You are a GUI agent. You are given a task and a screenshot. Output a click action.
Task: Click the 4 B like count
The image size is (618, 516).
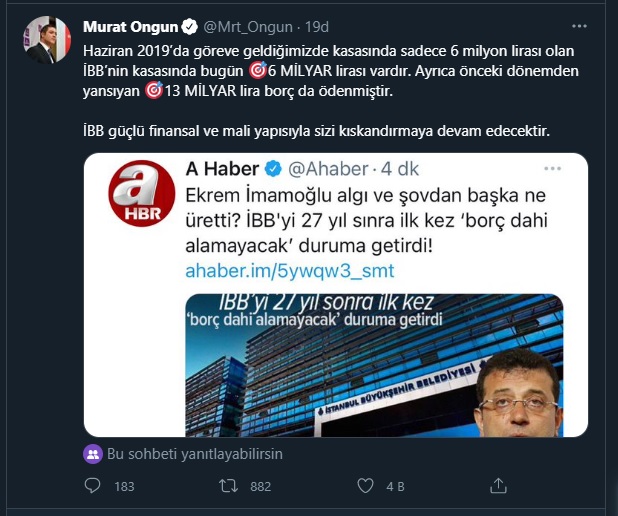point(395,487)
